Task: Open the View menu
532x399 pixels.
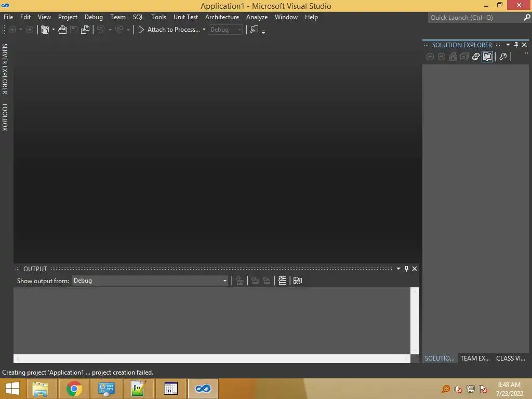Action: point(45,17)
